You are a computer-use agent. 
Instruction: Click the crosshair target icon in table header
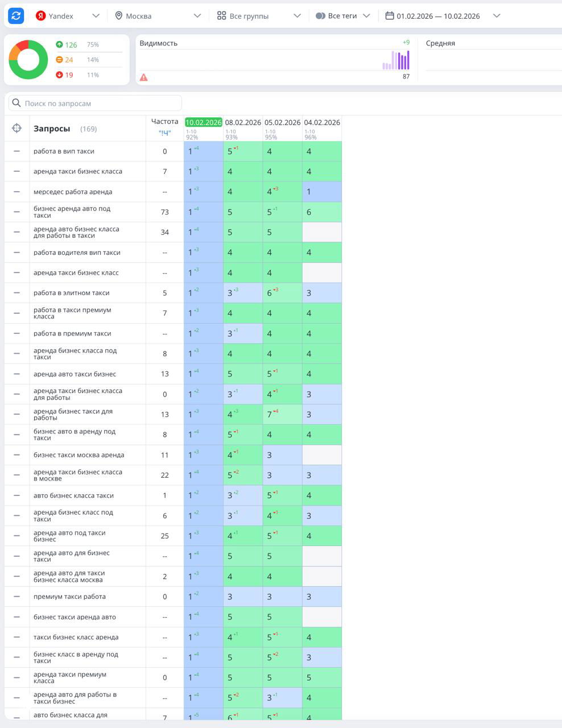[16, 129]
